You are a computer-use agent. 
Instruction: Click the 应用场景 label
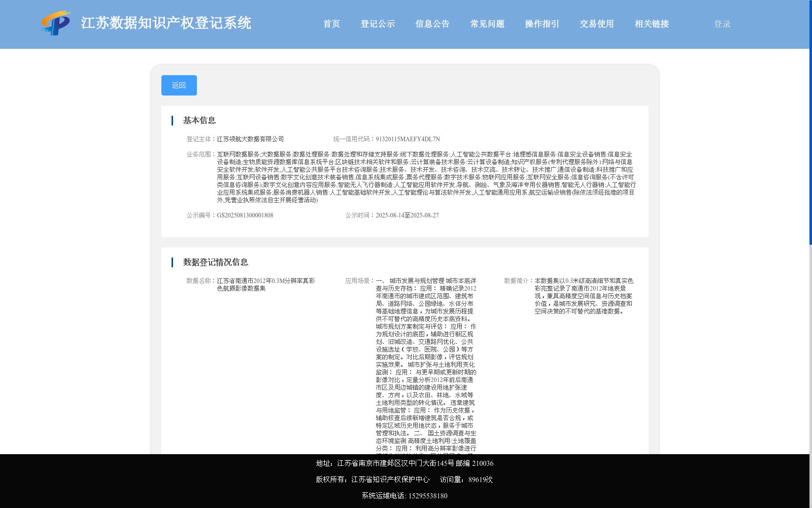click(x=360, y=281)
